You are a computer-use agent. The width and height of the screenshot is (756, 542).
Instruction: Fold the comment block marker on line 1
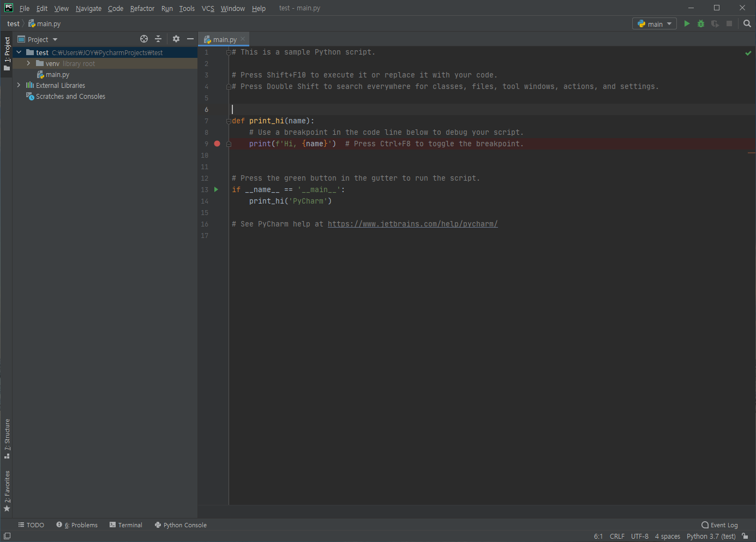(x=229, y=52)
